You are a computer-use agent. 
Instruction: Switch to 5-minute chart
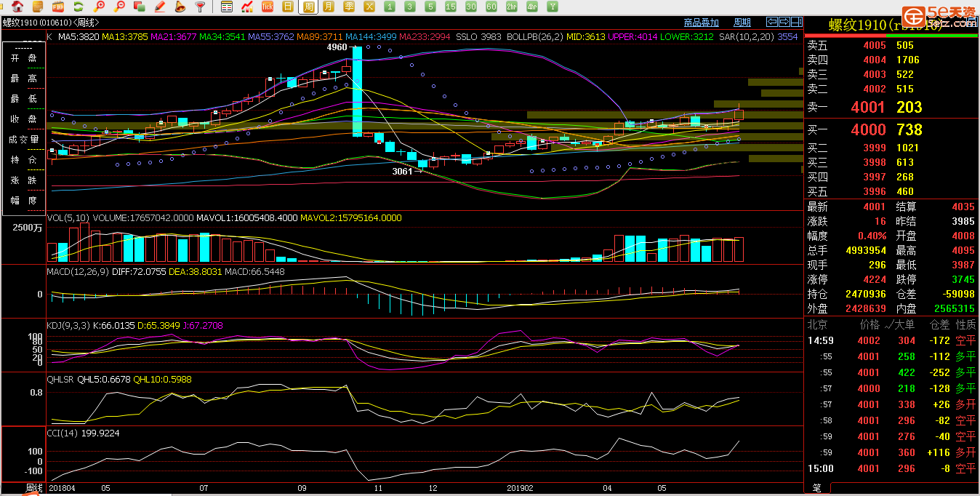pos(430,7)
